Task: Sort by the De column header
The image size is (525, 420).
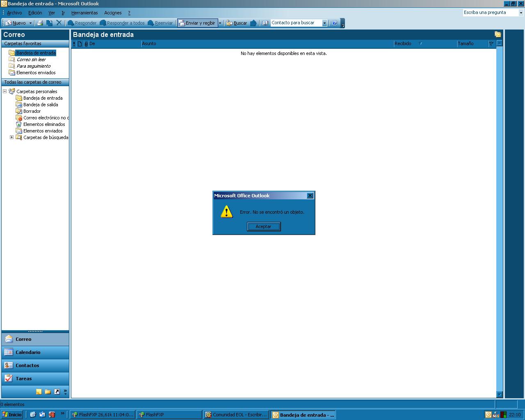Action: pos(115,43)
